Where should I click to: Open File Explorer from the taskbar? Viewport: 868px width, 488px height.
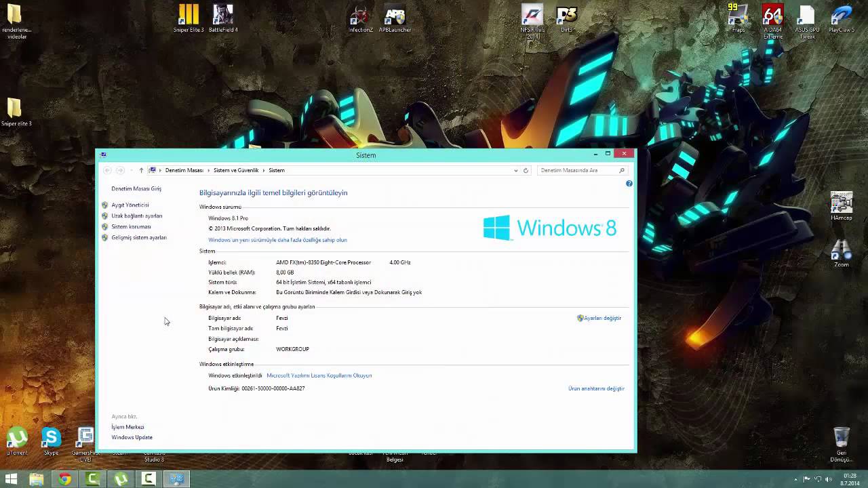pyautogui.click(x=37, y=479)
